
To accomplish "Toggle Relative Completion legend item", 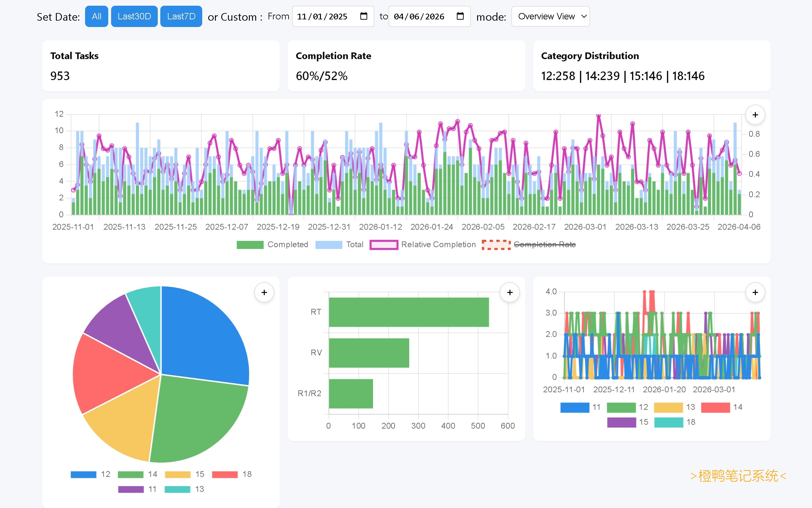I will point(384,245).
